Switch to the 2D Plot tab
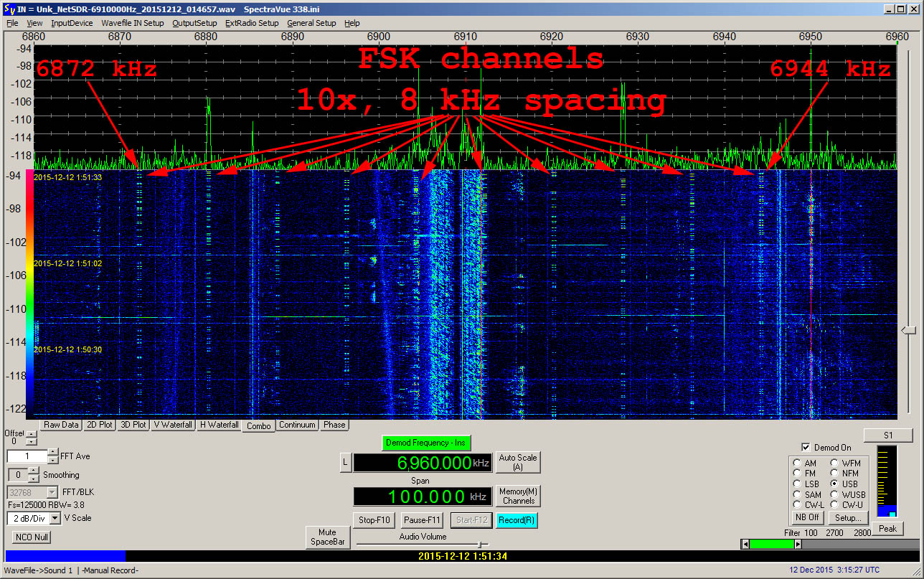The width and height of the screenshot is (924, 579). [100, 425]
